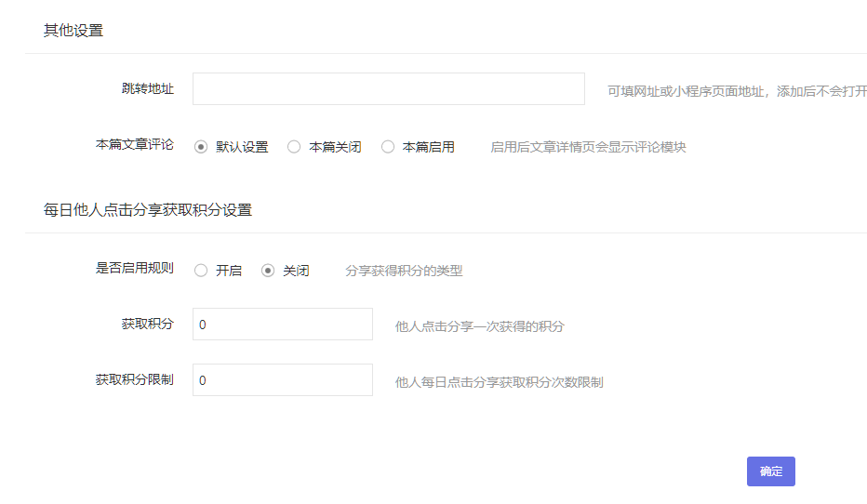Click the 确定 confirm button
Image resolution: width=867 pixels, height=504 pixels.
tap(771, 471)
